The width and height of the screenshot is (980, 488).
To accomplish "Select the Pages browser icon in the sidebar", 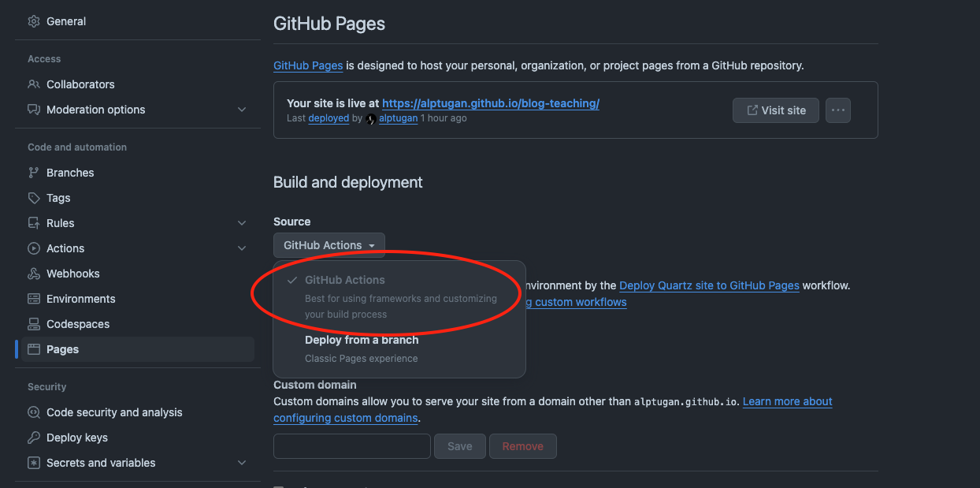I will coord(34,349).
